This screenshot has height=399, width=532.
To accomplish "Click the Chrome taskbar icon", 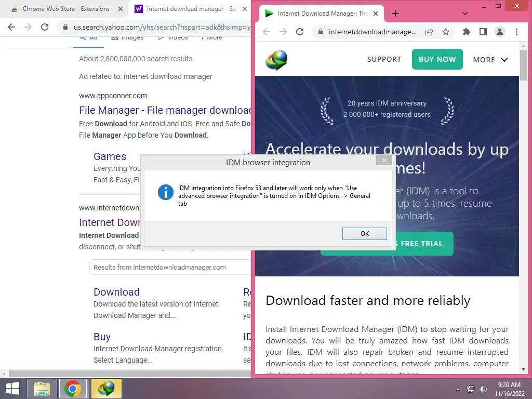I will 72,389.
